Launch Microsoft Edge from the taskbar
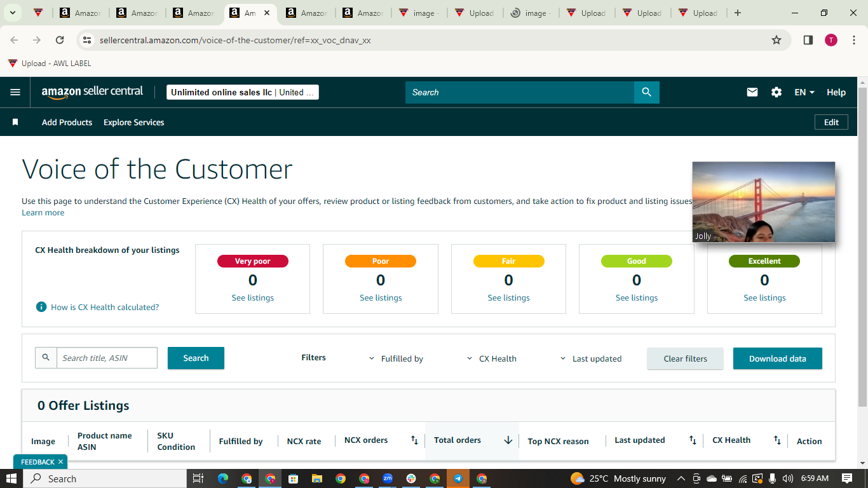This screenshot has width=868, height=488. 223,478
